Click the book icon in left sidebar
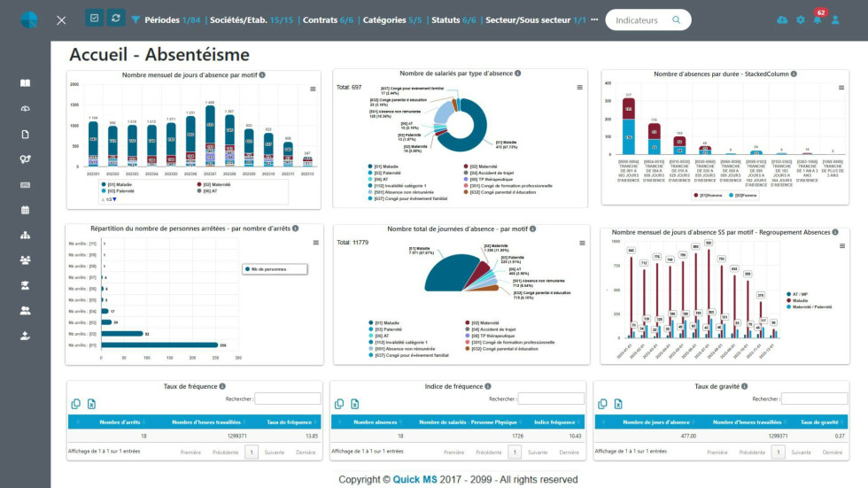 tap(25, 83)
